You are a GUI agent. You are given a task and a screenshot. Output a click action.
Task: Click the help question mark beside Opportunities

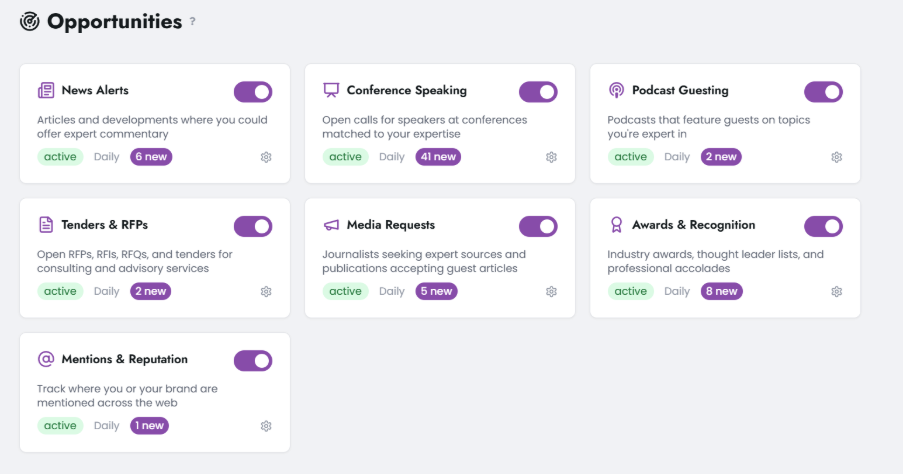click(193, 21)
